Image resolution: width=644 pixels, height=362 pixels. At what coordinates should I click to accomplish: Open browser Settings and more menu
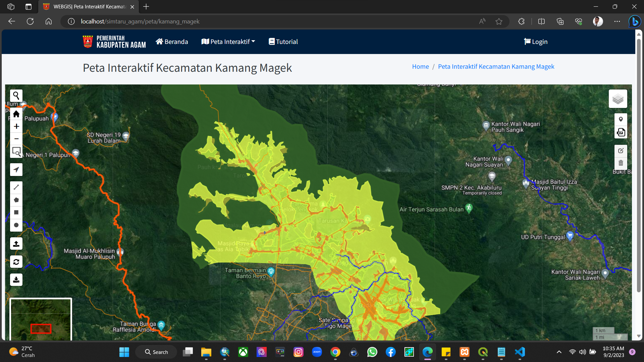[617, 21]
